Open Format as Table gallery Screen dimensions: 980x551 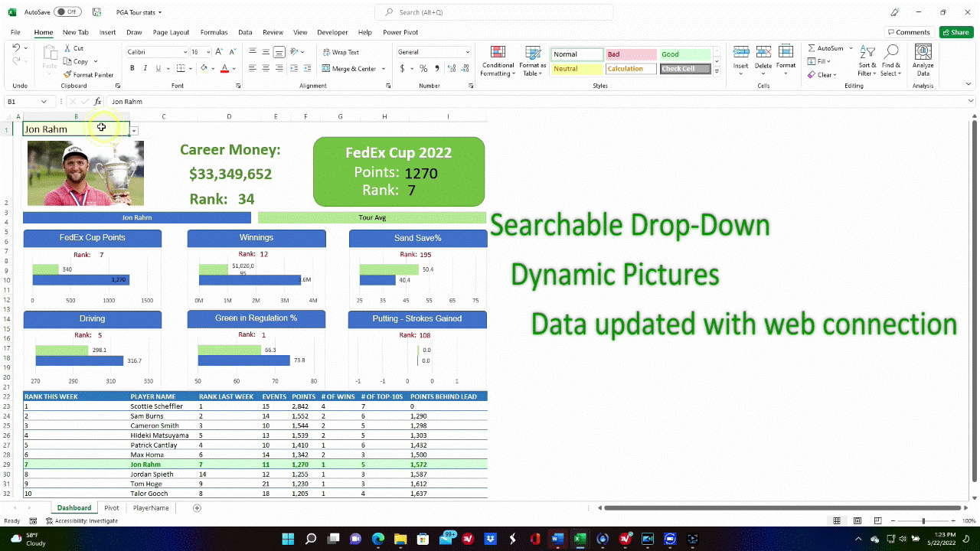click(533, 61)
